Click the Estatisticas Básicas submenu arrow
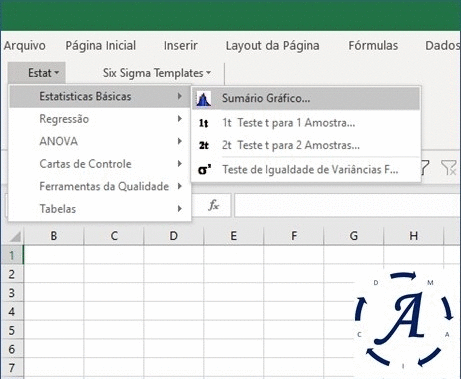This screenshot has height=379, width=461. click(x=180, y=96)
